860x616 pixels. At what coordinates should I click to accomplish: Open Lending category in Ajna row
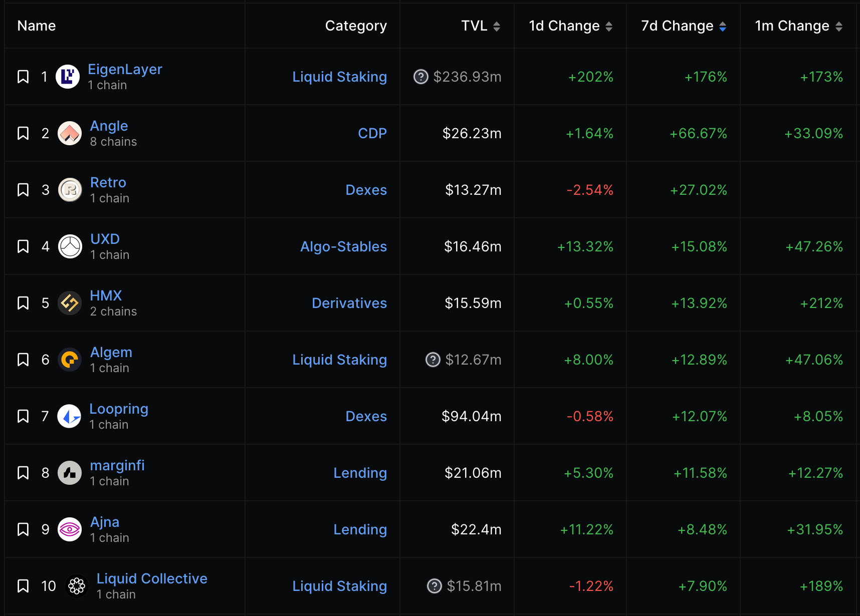click(x=360, y=529)
